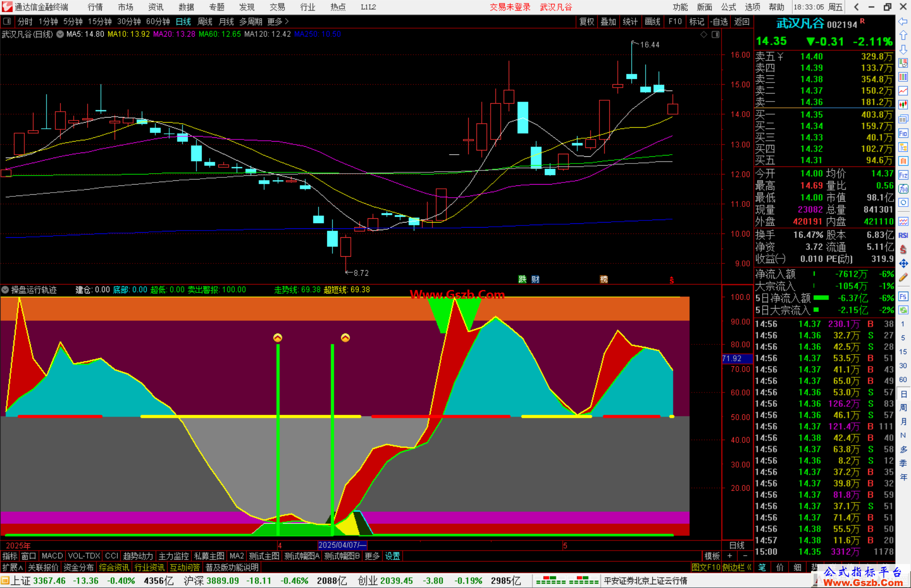The height and width of the screenshot is (588, 911).
Task: Click the candlestick chart sidebar icon
Action: (x=903, y=105)
